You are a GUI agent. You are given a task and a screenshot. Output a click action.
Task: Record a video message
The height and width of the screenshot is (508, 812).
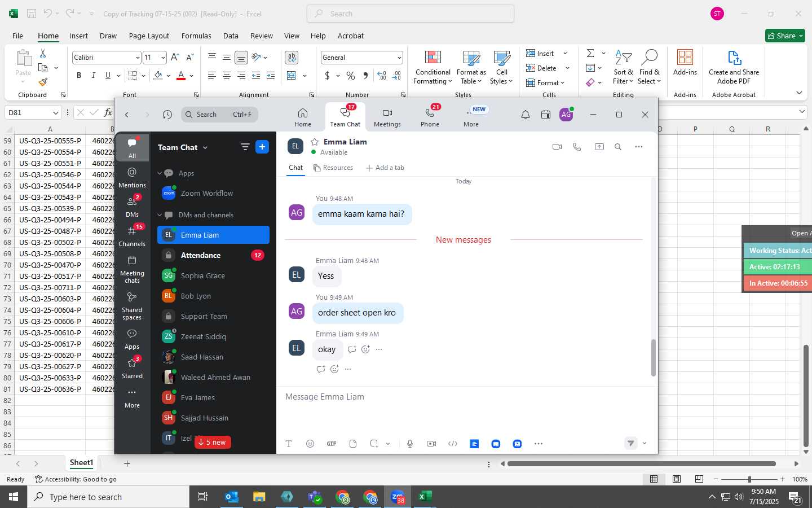pyautogui.click(x=431, y=444)
